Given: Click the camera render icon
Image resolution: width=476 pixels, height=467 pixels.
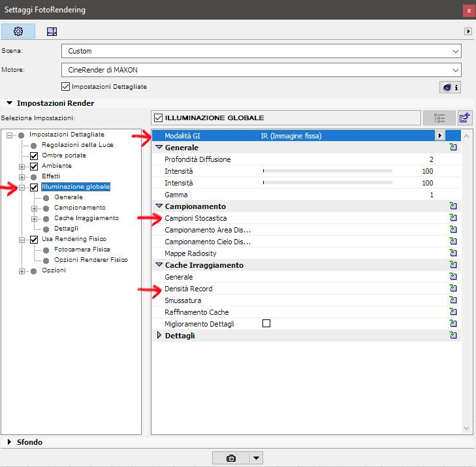Looking at the screenshot, I should pyautogui.click(x=230, y=459).
